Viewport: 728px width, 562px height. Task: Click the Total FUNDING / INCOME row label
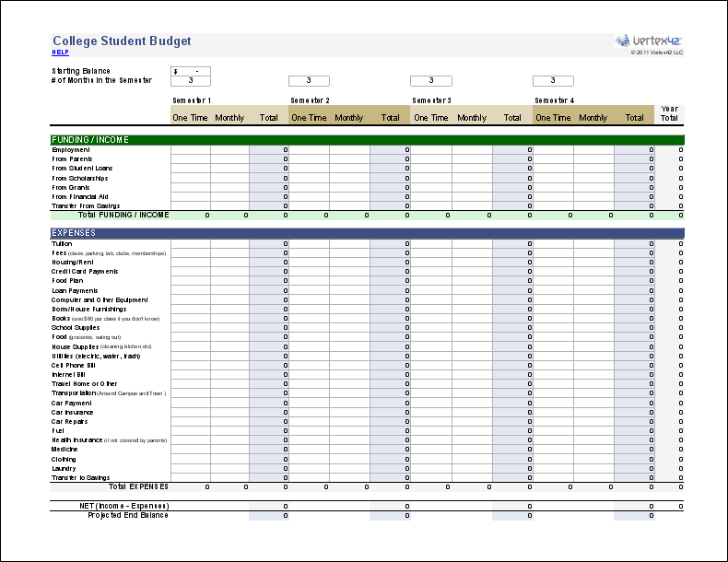(129, 215)
